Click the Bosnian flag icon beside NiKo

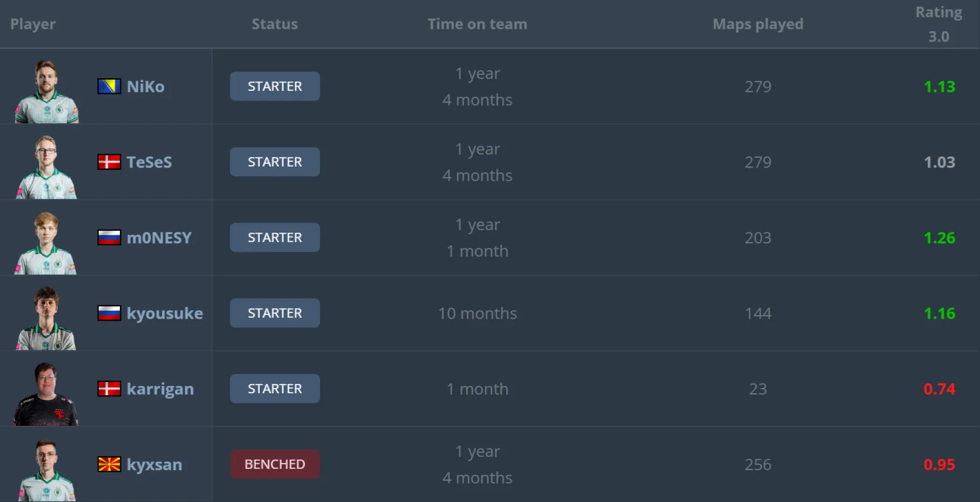pos(109,86)
